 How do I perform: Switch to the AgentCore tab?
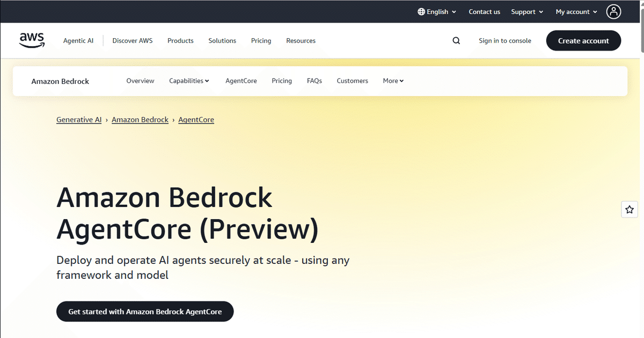click(x=241, y=81)
